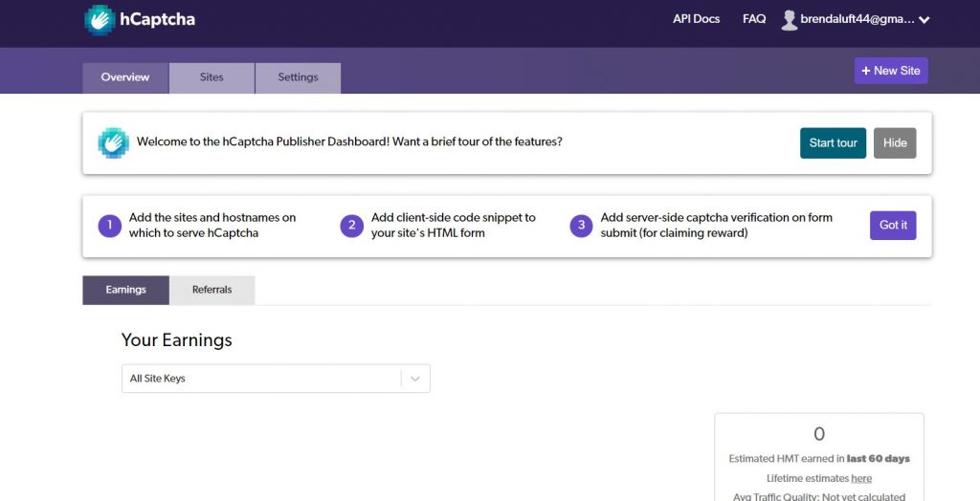Switch to the Overview tab
Screen dimensions: 980x501
[x=125, y=77]
